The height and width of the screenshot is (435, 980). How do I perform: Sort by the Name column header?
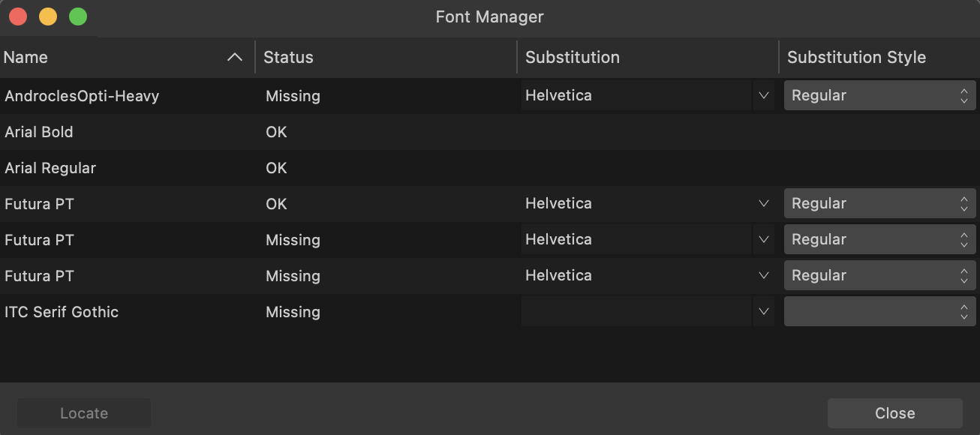click(x=128, y=57)
